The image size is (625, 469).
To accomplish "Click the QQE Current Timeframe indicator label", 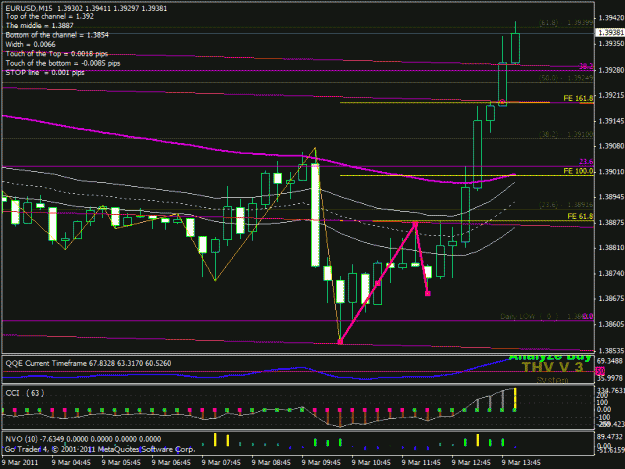I will (x=88, y=363).
